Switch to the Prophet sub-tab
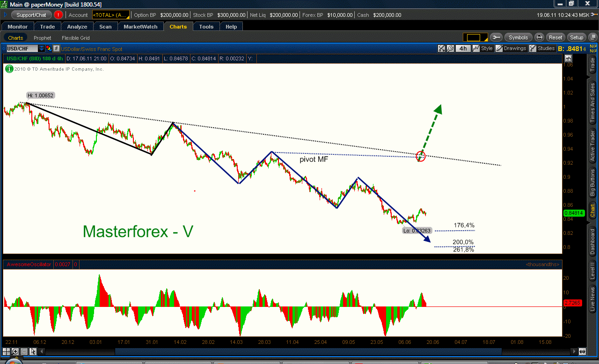The width and height of the screenshot is (599, 364). 43,38
